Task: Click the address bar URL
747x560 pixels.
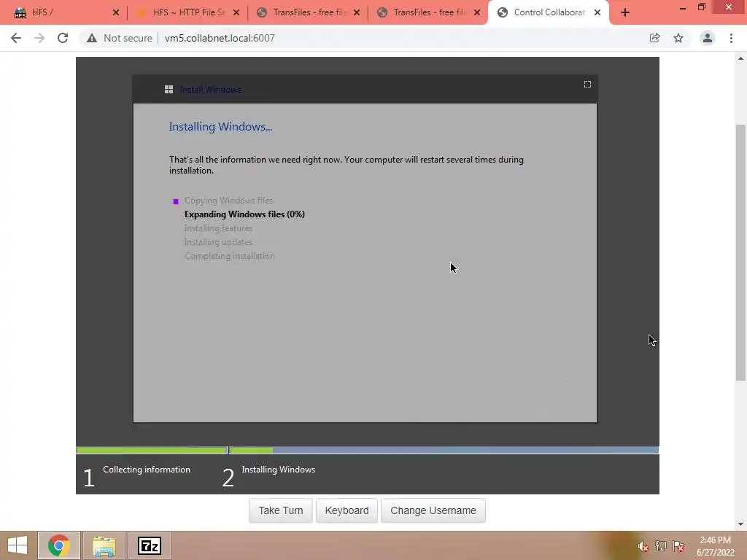Action: 220,38
